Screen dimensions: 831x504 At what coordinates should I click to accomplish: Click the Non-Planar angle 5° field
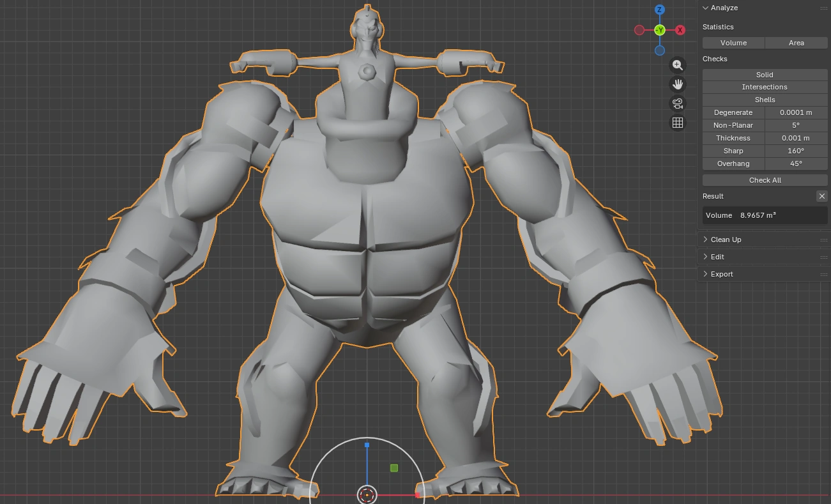(x=797, y=125)
